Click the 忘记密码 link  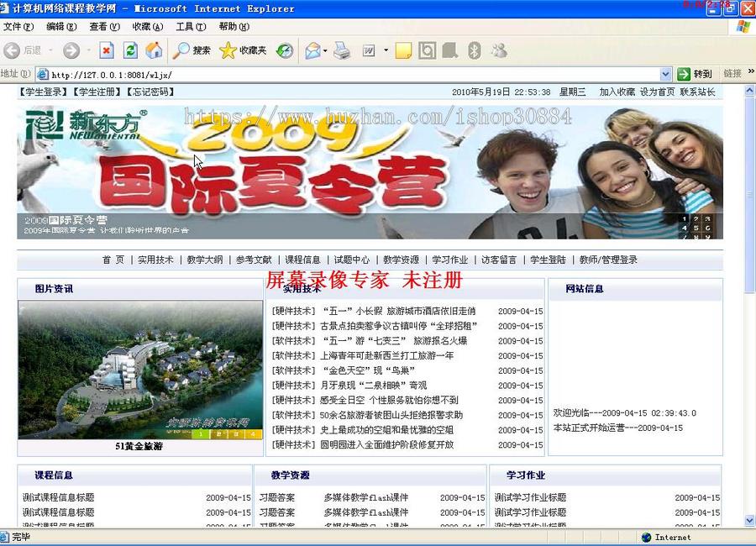click(150, 92)
